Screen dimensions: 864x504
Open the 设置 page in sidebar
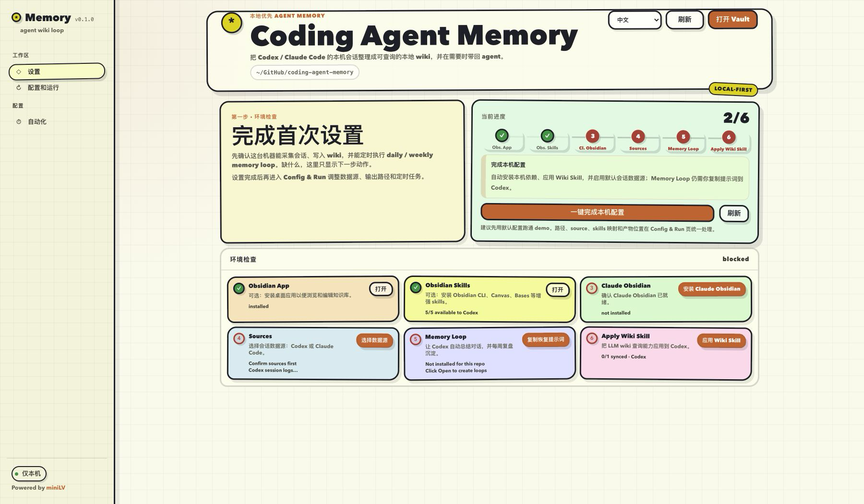[57, 72]
